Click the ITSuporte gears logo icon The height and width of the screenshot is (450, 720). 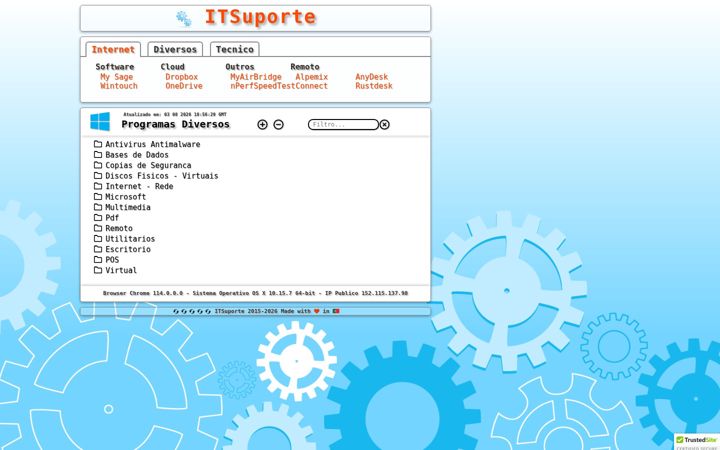[x=184, y=18]
